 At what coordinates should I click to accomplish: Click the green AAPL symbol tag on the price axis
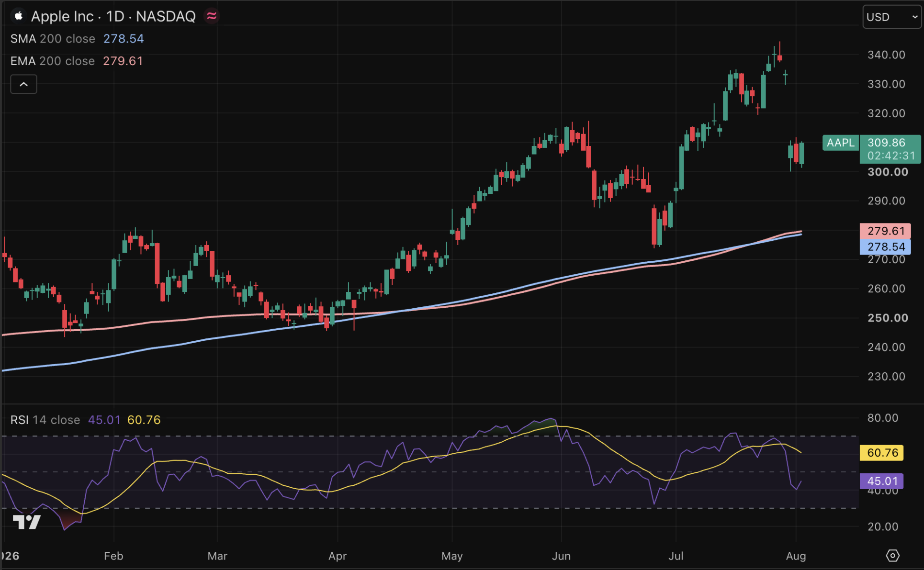[840, 143]
